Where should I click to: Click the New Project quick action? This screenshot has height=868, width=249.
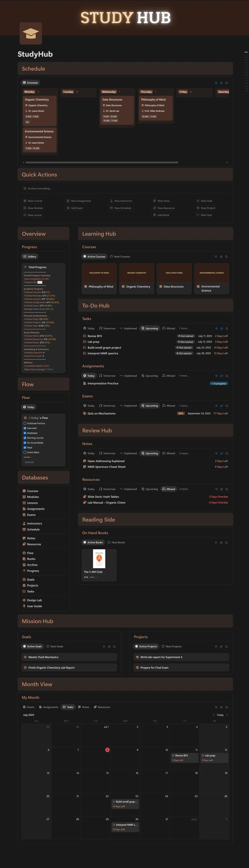click(x=206, y=208)
